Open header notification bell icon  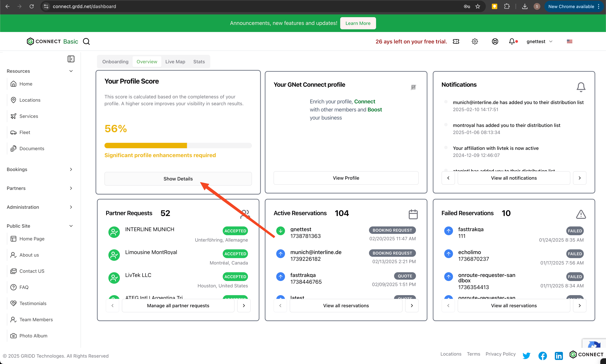tap(512, 41)
